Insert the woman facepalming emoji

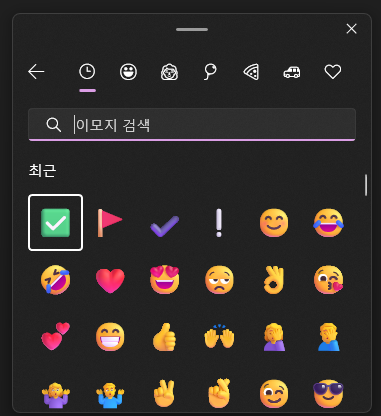pos(274,337)
